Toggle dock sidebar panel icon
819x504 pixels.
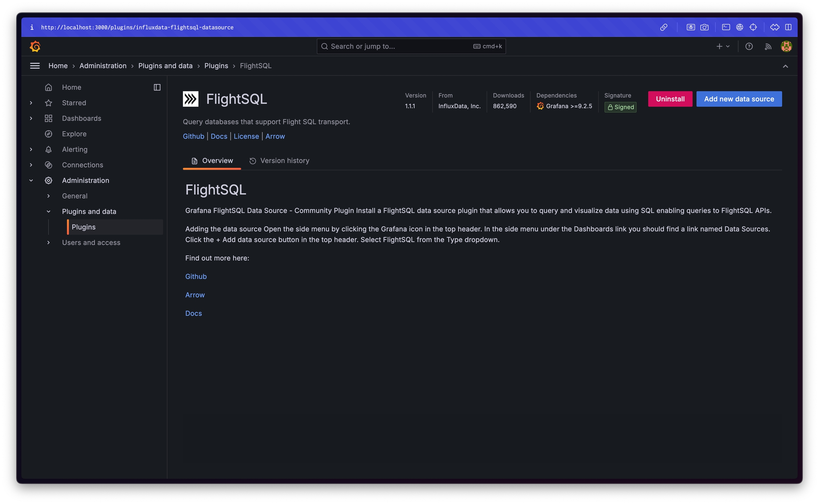pyautogui.click(x=157, y=87)
